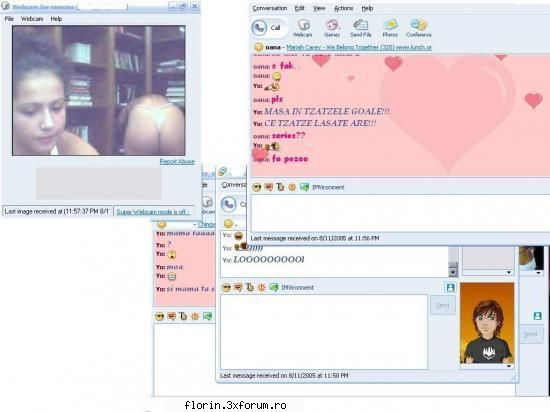550x412 pixels.
Task: Toggle display image icon above rightmost Send button
Action: [537, 316]
